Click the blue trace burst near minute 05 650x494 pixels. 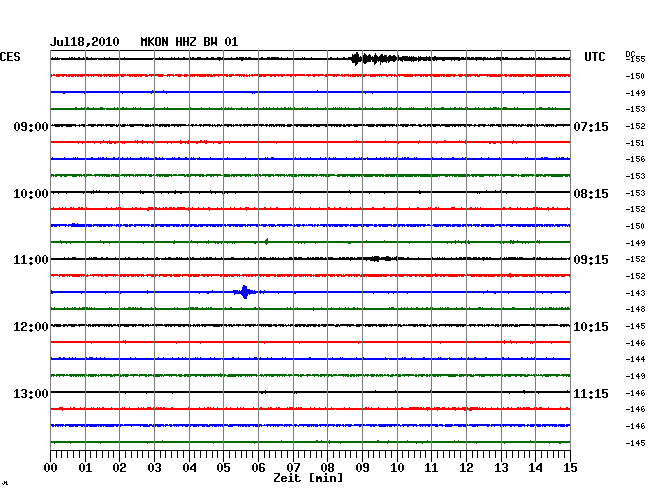click(245, 292)
